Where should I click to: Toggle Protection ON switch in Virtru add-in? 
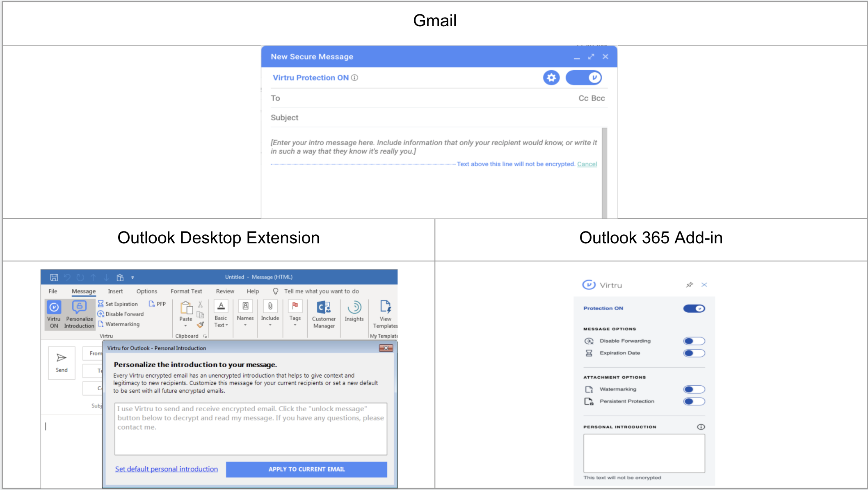point(694,308)
